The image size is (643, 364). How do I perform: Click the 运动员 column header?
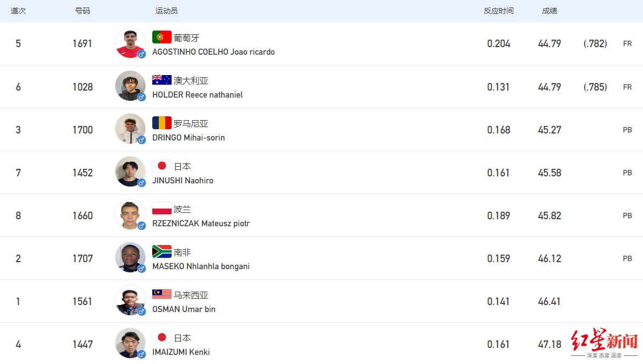[166, 11]
